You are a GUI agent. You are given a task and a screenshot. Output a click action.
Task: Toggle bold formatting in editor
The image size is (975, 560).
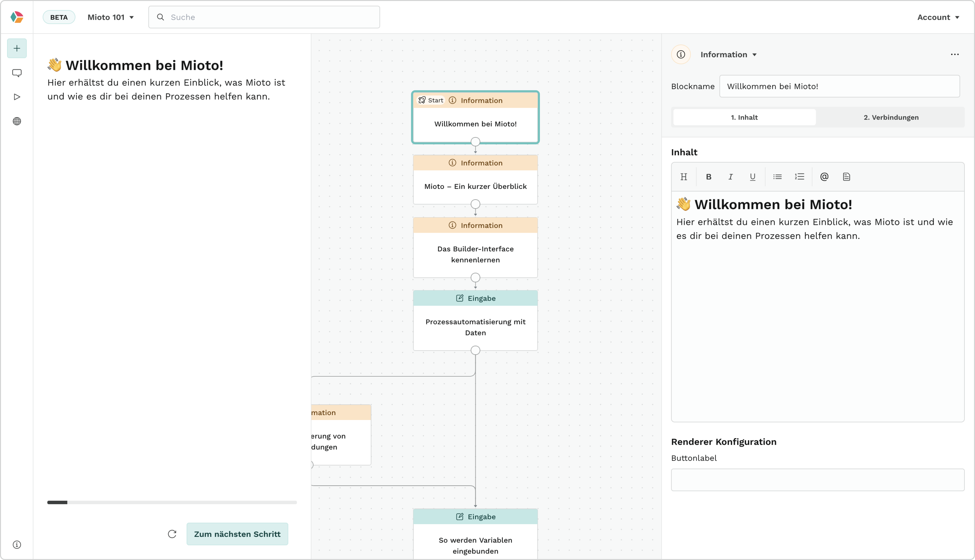(709, 177)
